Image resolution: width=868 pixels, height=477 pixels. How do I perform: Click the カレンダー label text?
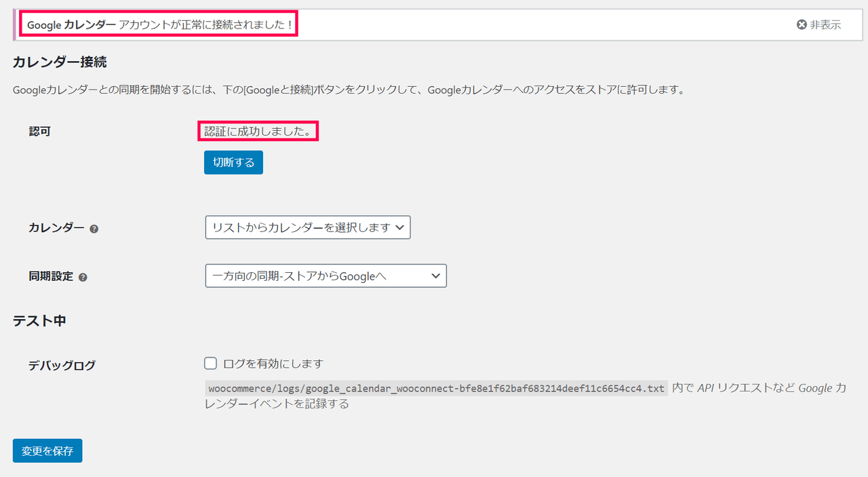(x=56, y=228)
